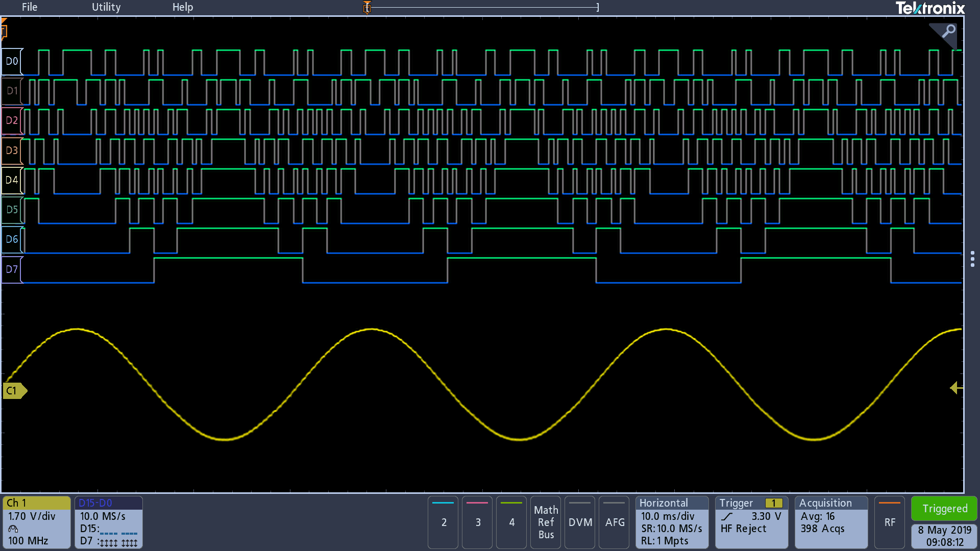This screenshot has height=551, width=980.
Task: Turn on channel 3
Action: pyautogui.click(x=478, y=522)
